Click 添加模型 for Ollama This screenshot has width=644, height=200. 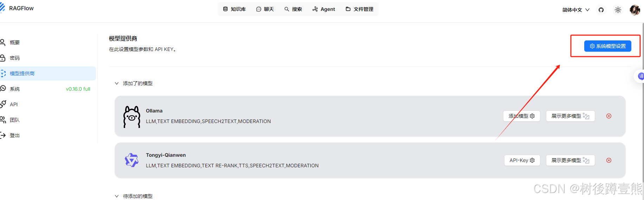click(x=522, y=116)
